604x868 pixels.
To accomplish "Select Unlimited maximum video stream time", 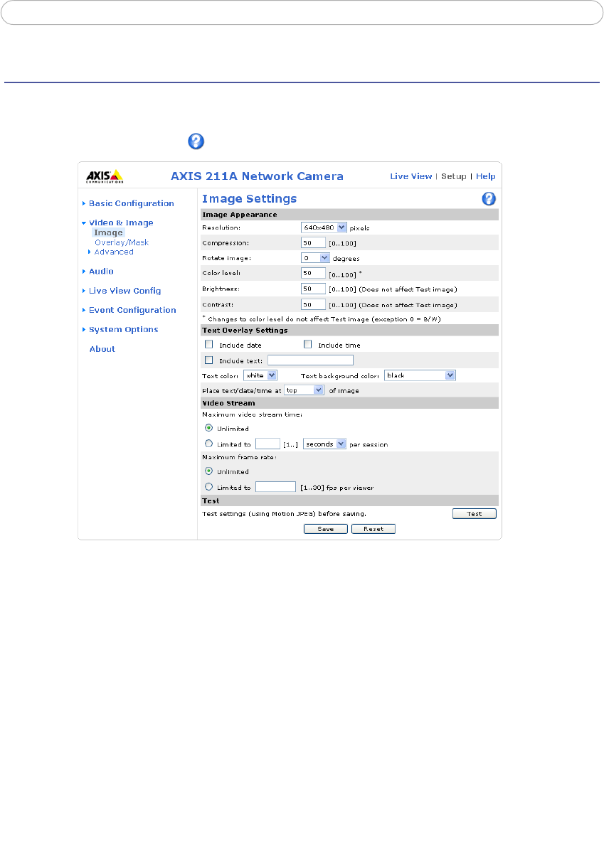I will (x=208, y=428).
